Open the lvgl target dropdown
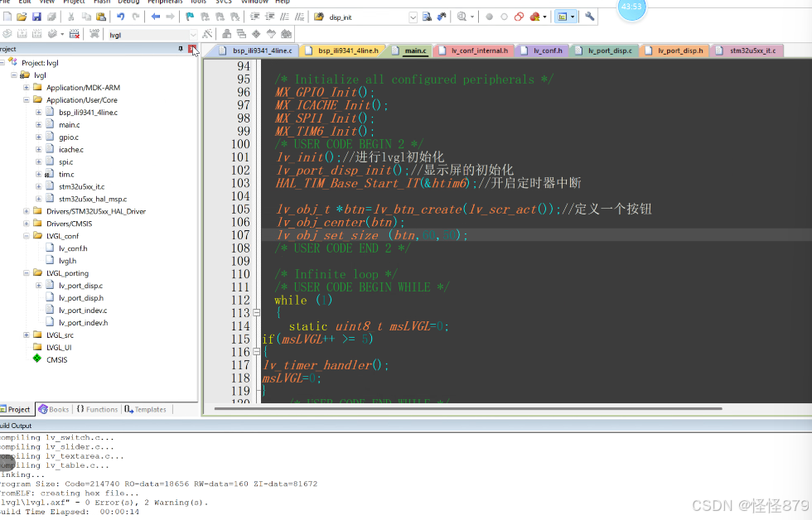 [193, 35]
